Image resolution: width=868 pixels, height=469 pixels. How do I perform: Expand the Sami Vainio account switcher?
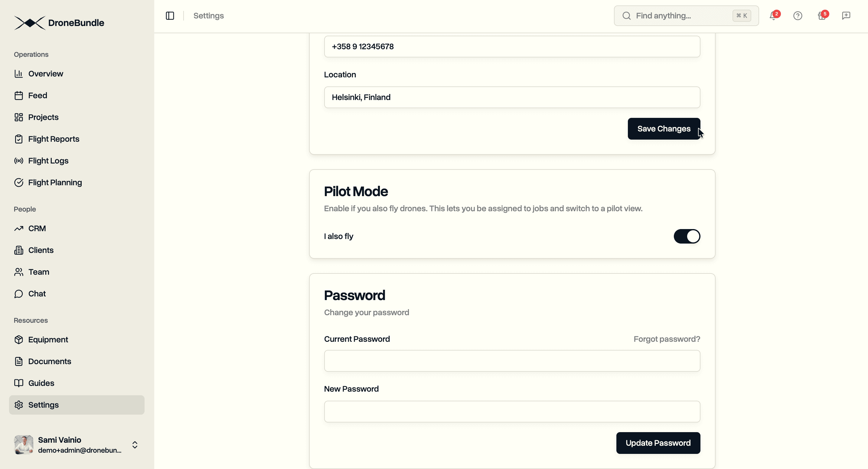tap(135, 445)
